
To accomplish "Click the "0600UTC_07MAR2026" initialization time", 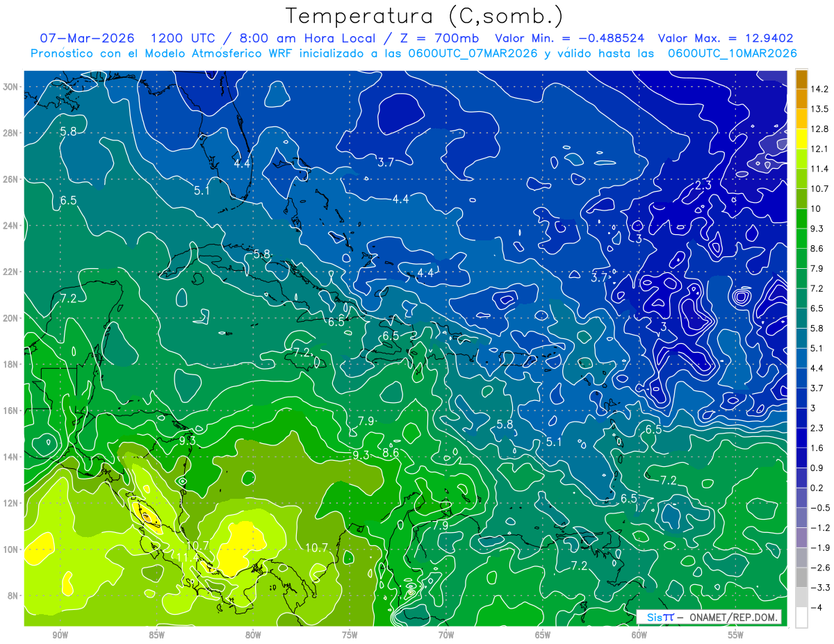I will pos(472,53).
